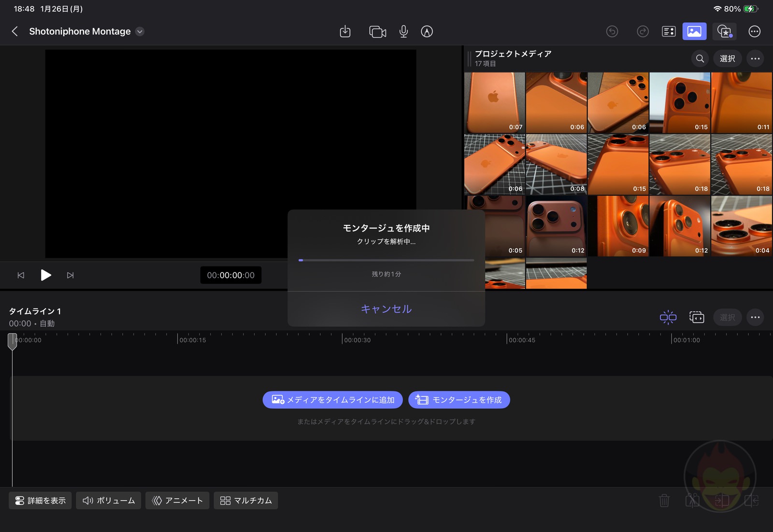Open the Shotoniphone Montage project dropdown
This screenshot has height=532, width=773.
[x=139, y=31]
